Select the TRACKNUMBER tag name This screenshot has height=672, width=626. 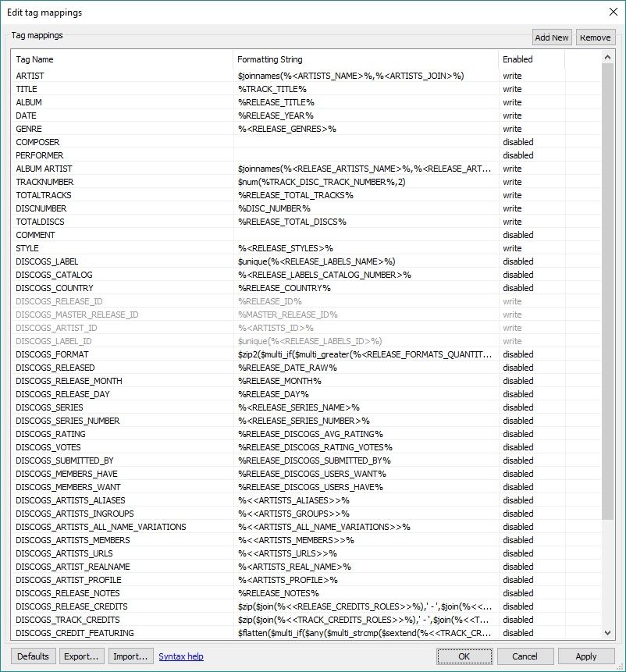[44, 182]
